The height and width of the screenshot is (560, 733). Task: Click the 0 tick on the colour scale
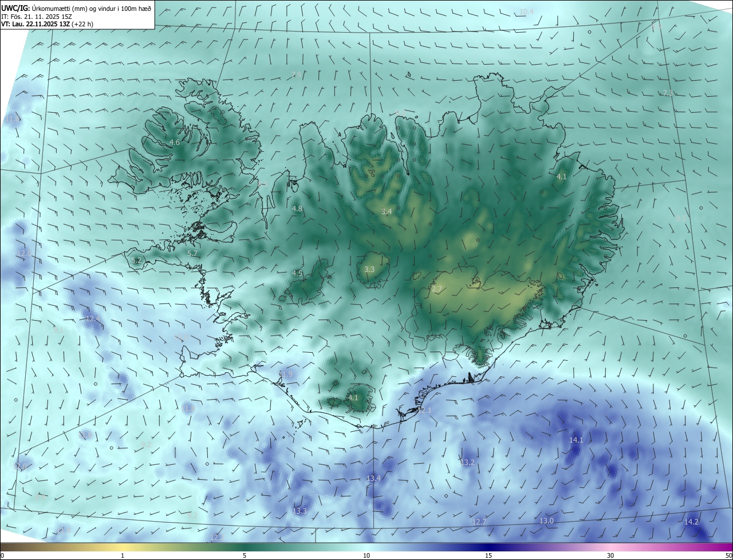(2, 555)
